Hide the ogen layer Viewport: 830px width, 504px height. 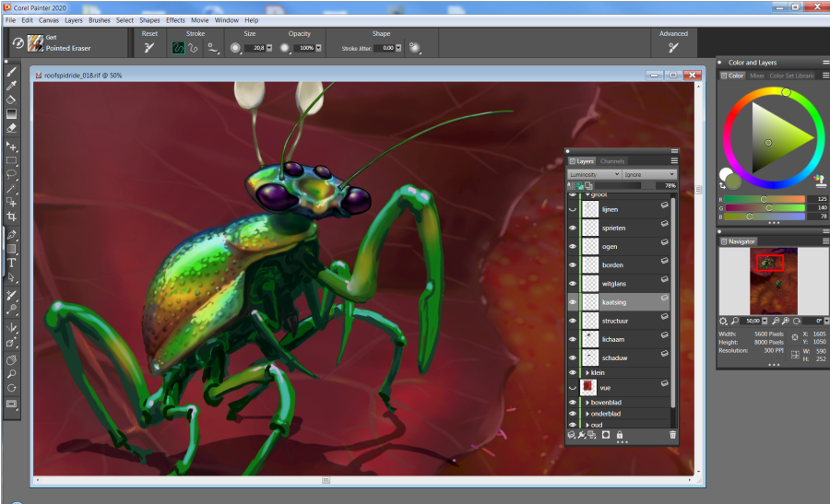572,246
